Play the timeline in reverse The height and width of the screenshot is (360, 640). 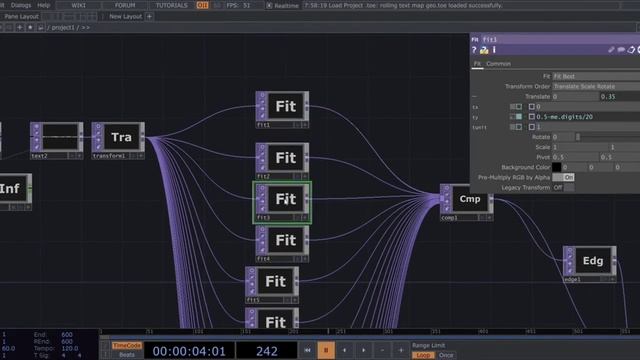pyautogui.click(x=345, y=350)
